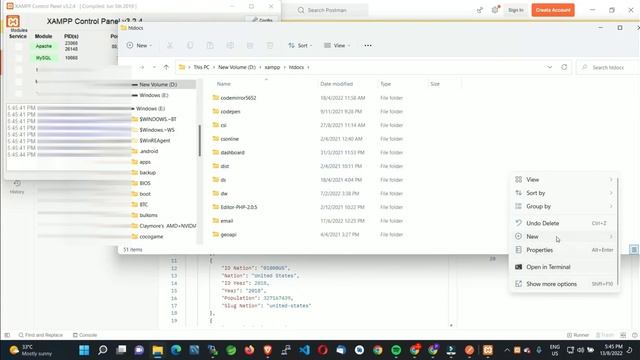
Task: Toggle Apache service checkbox in XAMPP
Action: point(18,47)
